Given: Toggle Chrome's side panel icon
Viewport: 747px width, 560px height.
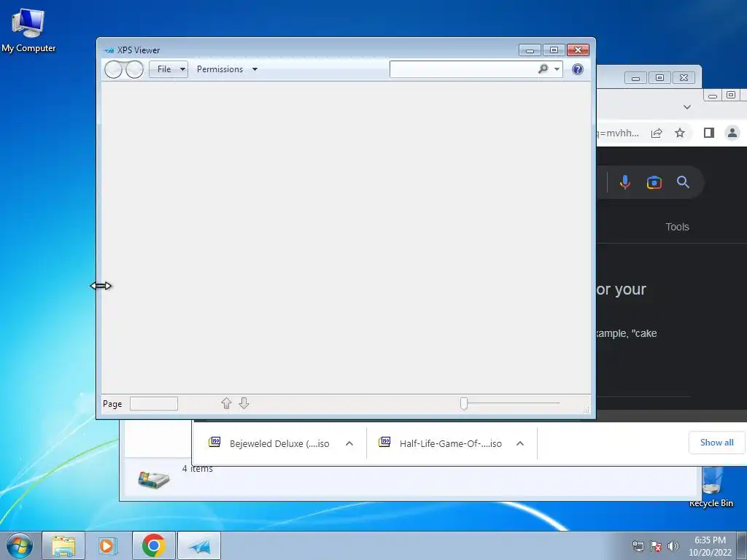Looking at the screenshot, I should pos(709,133).
